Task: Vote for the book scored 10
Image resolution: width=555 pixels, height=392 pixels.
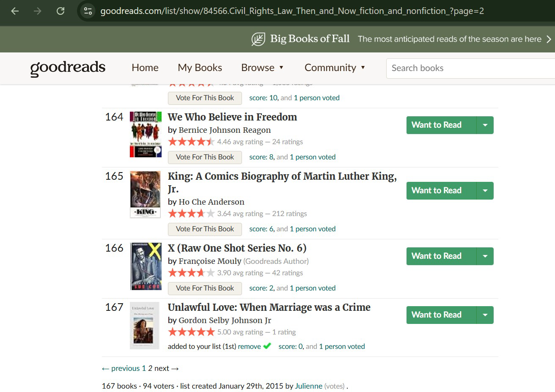Action: click(205, 98)
